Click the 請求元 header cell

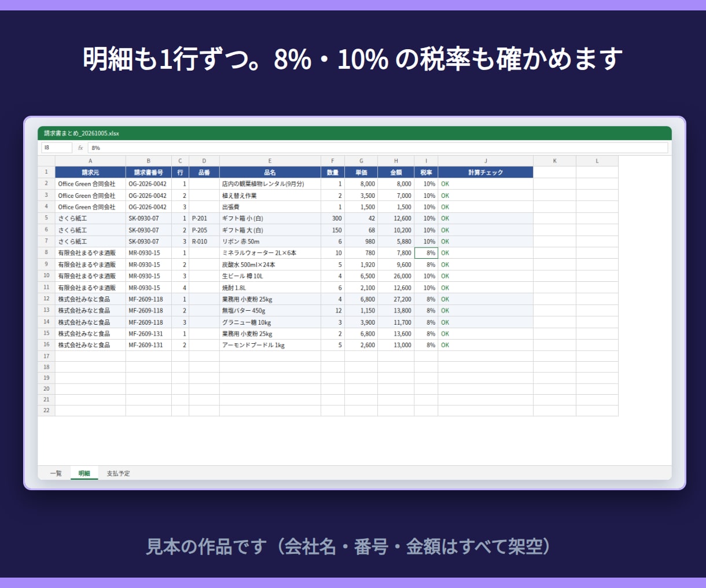coord(90,172)
